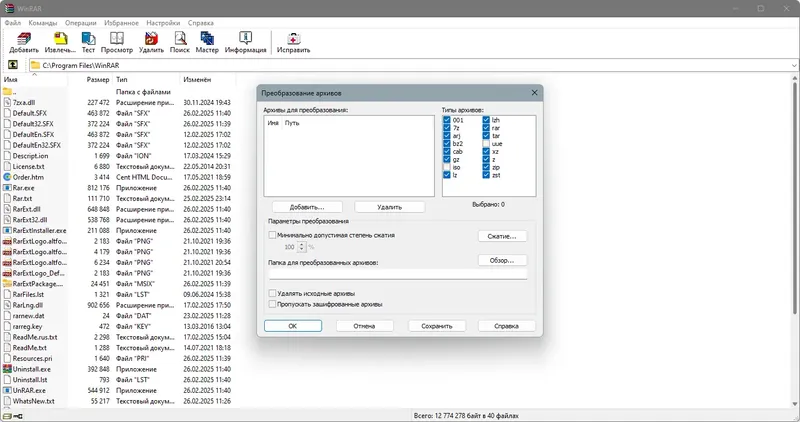Open the Избранное menu

click(121, 23)
